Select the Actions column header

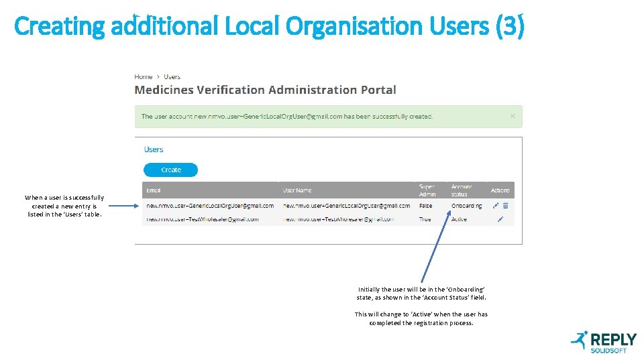click(500, 190)
